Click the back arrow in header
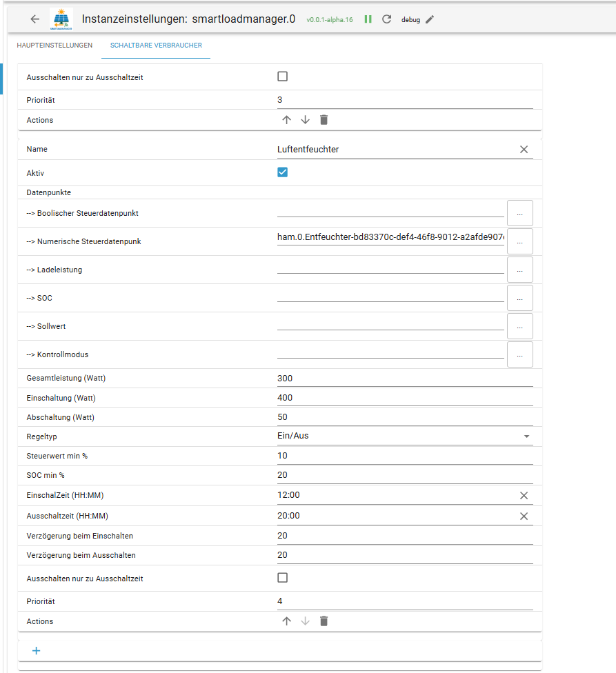616x673 pixels. 35,19
